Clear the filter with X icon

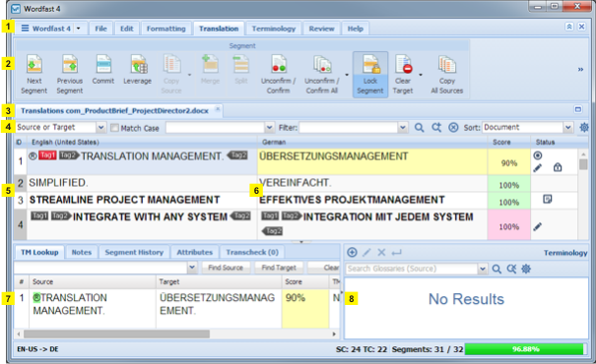pyautogui.click(x=453, y=128)
